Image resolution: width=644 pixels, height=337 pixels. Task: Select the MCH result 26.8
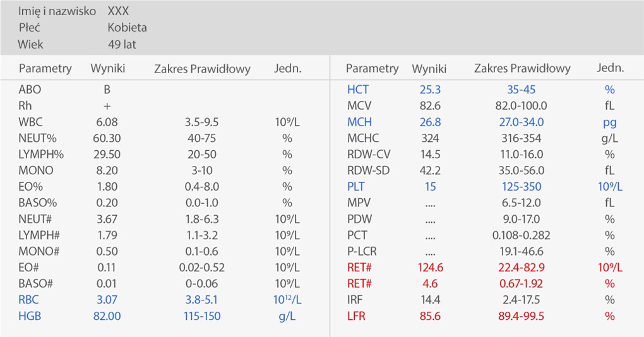tap(430, 122)
